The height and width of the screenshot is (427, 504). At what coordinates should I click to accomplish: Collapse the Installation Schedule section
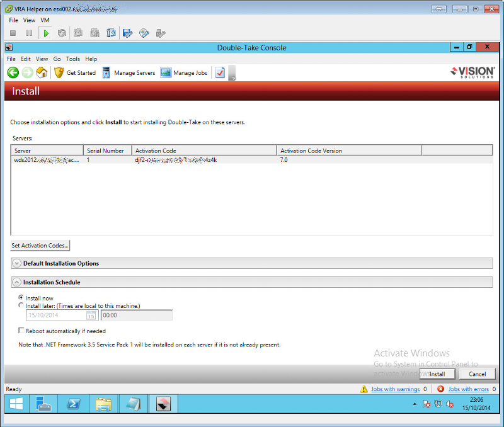pos(16,282)
